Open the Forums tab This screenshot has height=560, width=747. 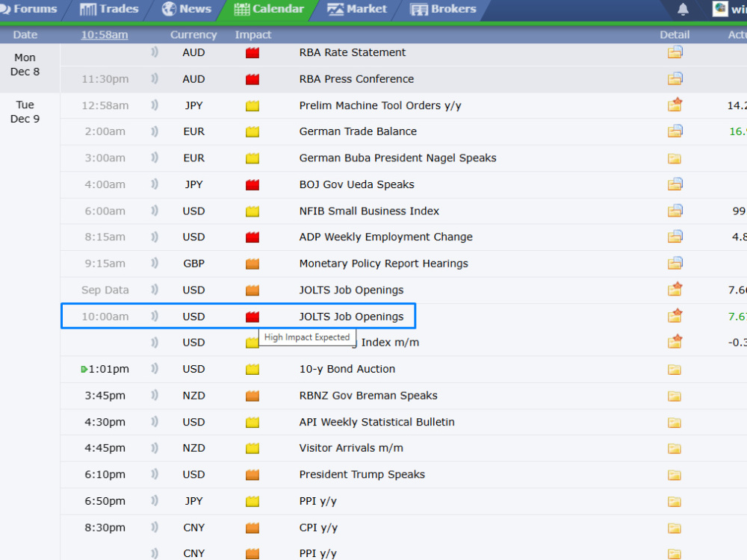point(28,9)
